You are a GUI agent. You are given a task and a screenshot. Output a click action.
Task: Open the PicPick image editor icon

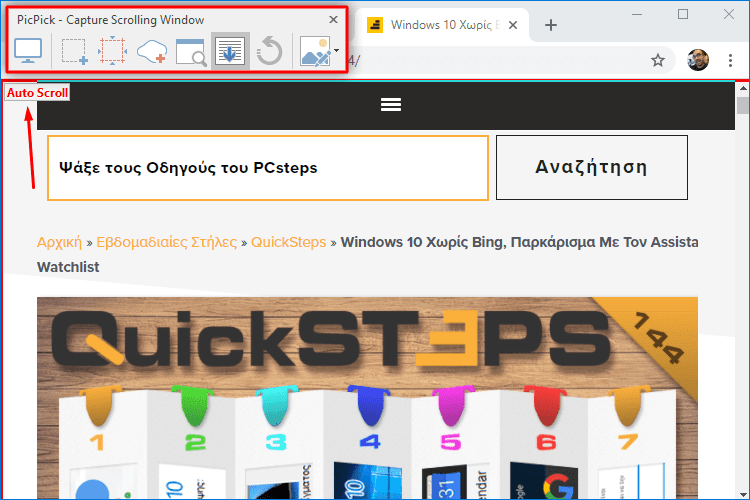315,51
